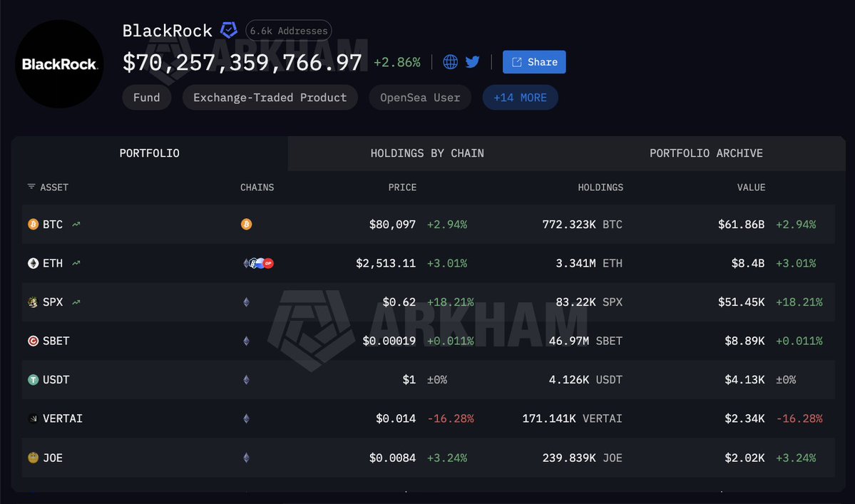Open the PORTFOLIO ARCHIVE tab
This screenshot has height=504, width=855.
[x=706, y=153]
